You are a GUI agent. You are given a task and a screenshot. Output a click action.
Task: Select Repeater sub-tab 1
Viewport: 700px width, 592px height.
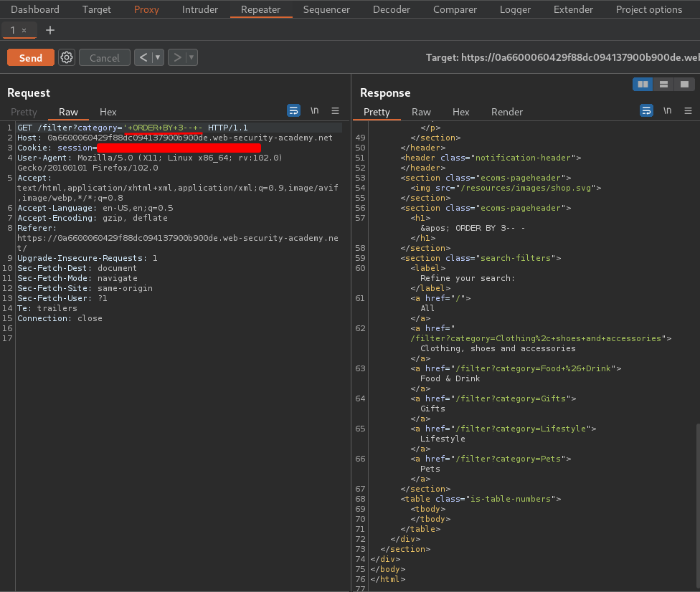coord(12,30)
